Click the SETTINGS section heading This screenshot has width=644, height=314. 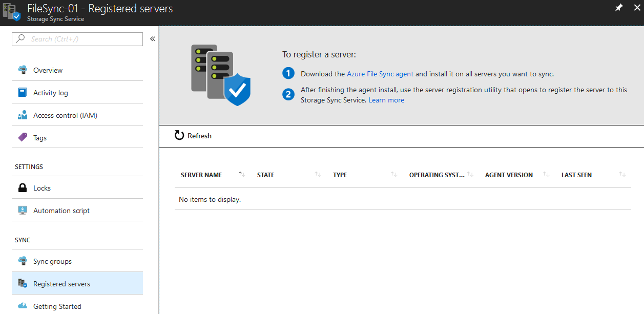[x=29, y=167]
